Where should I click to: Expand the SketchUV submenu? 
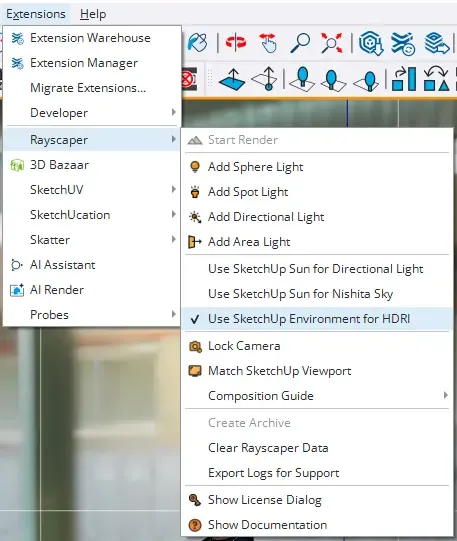click(x=92, y=190)
